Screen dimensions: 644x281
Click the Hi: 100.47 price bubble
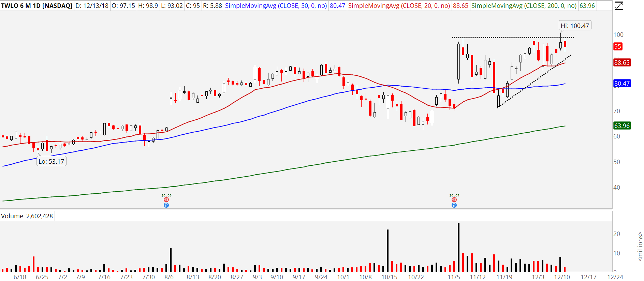tap(575, 26)
